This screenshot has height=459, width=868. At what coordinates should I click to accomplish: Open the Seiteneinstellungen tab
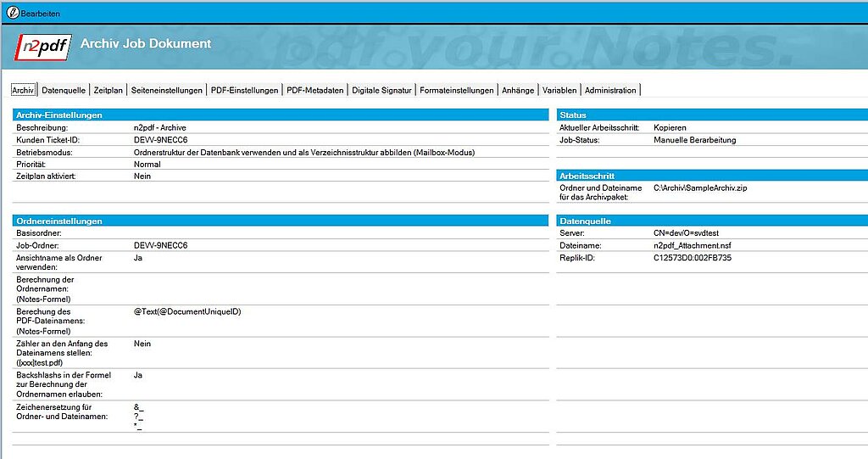point(167,90)
